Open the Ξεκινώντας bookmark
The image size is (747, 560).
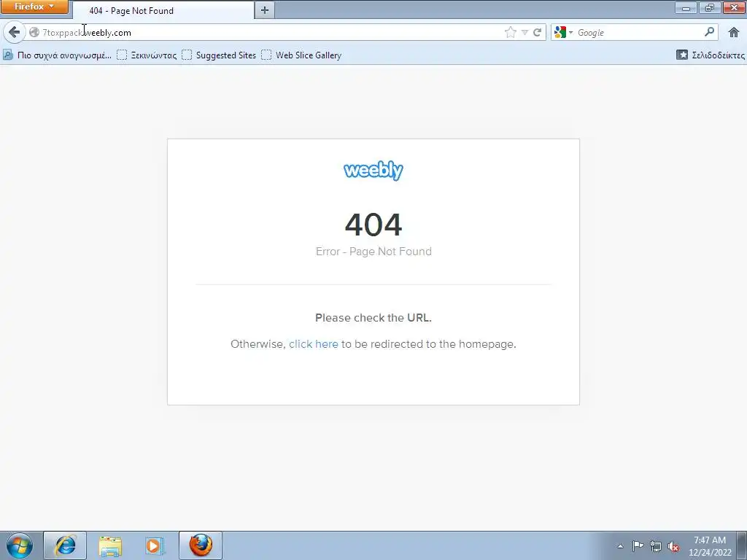point(147,55)
